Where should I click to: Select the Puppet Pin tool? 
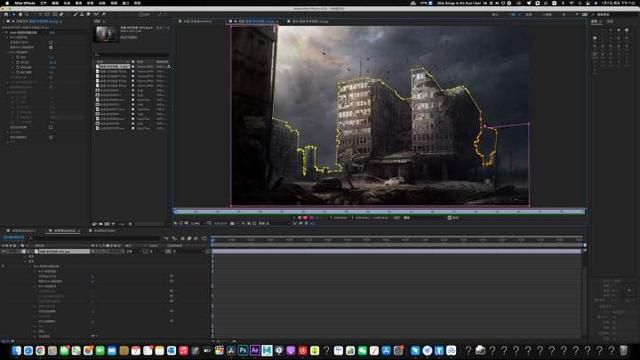104,14
